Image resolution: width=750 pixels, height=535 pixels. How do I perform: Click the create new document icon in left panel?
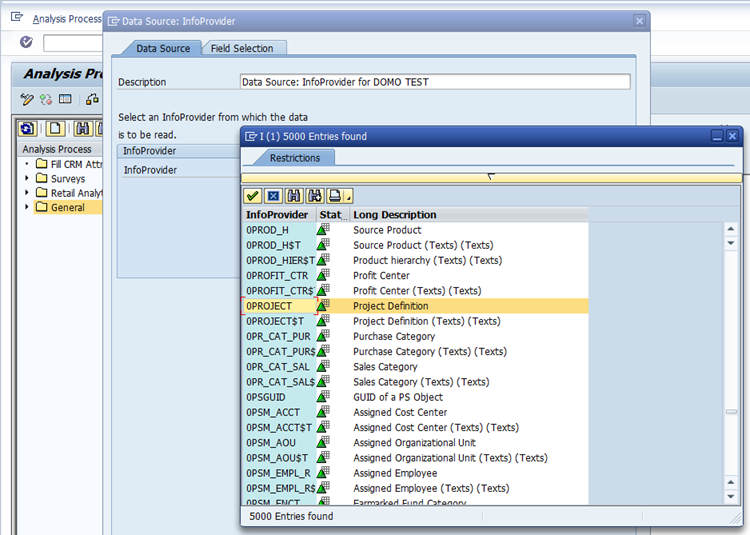[55, 129]
